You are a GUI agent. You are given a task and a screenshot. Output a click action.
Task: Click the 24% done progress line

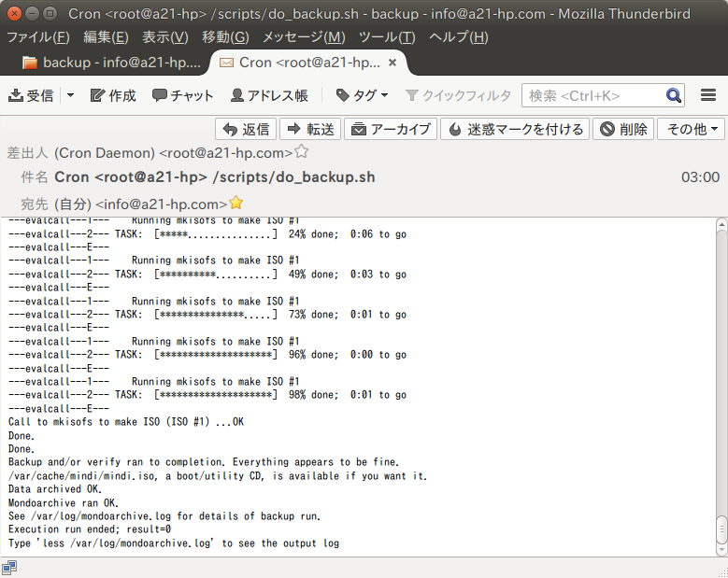(207, 234)
